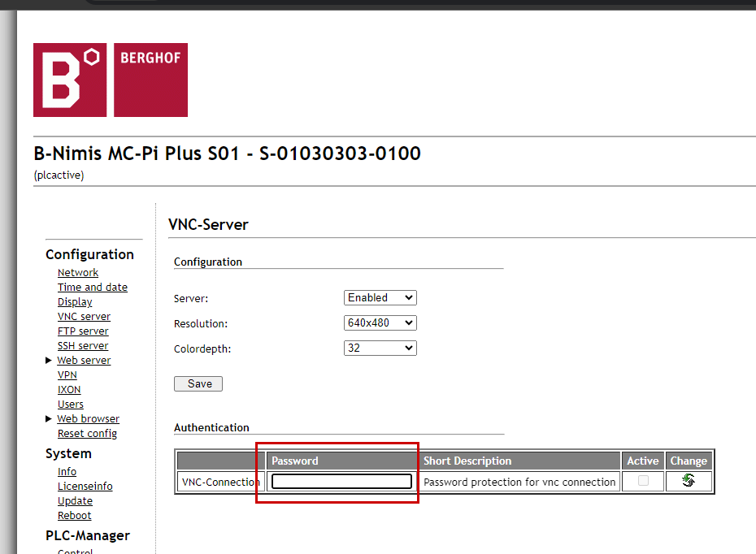Expand the Web server submenu arrow
The width and height of the screenshot is (756, 554).
click(48, 361)
